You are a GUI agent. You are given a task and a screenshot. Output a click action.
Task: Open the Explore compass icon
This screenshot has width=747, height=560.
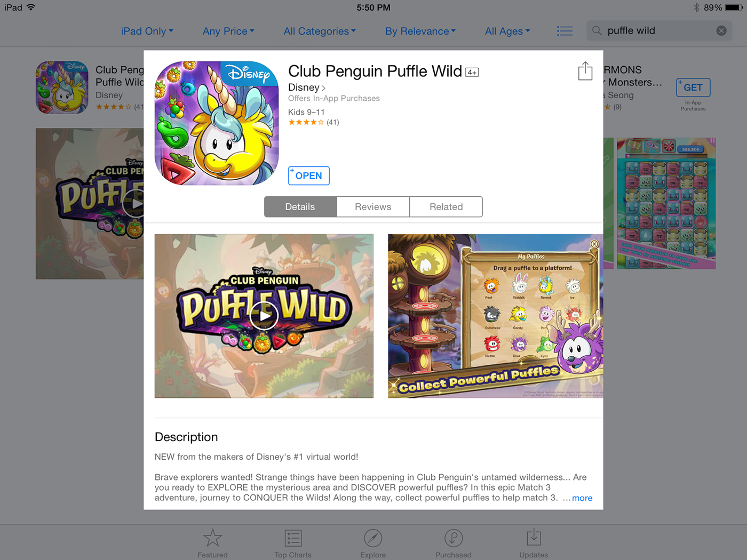point(373,538)
